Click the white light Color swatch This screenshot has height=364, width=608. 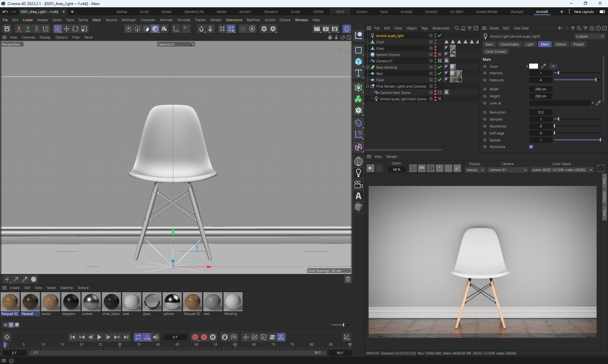point(534,66)
